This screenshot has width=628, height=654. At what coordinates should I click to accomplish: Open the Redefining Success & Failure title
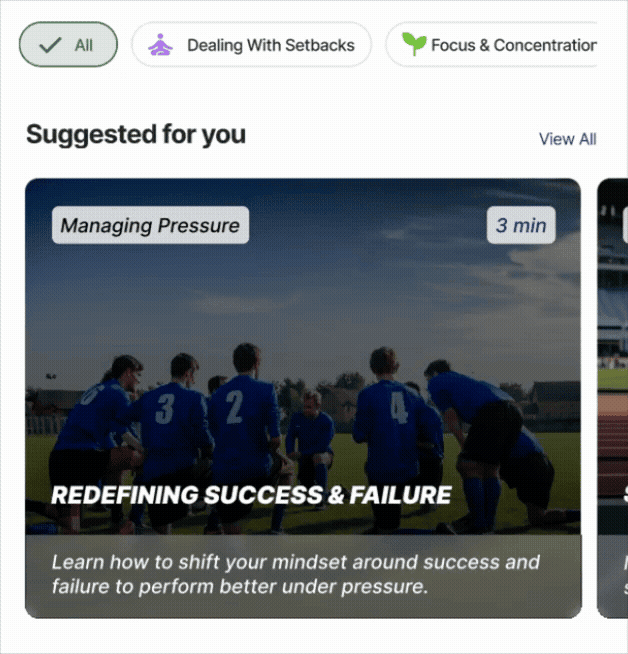(x=251, y=495)
